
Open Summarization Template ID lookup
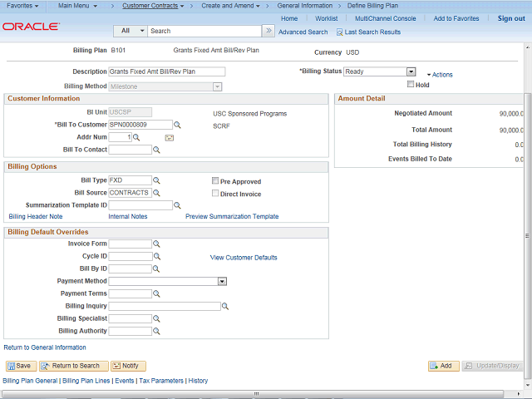point(177,205)
